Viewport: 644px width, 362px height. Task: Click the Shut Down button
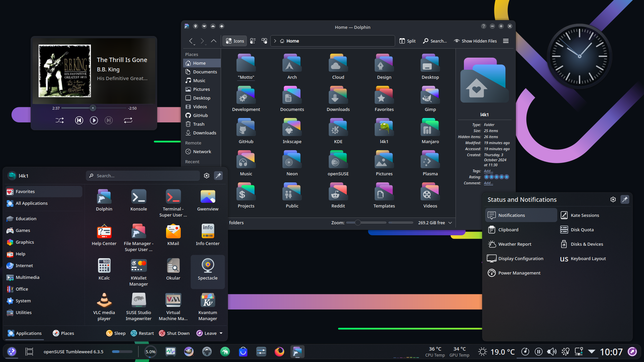(x=174, y=333)
